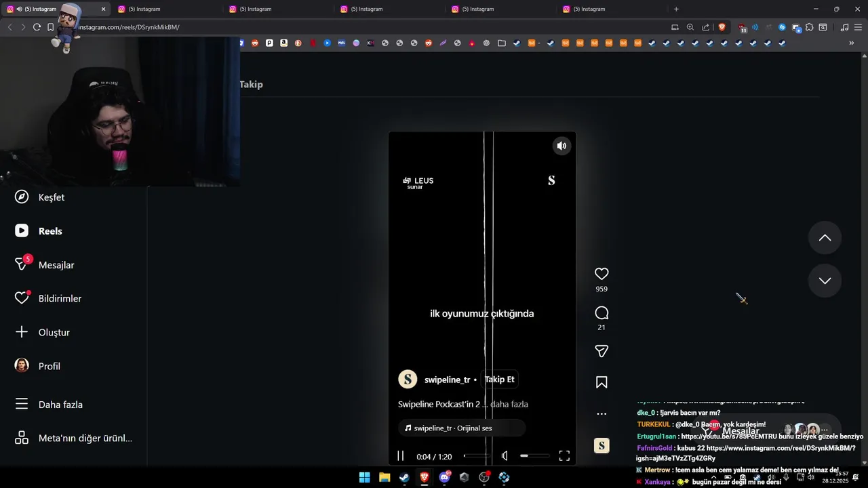868x488 pixels.
Task: Open Discord from the taskbar
Action: pos(445,477)
